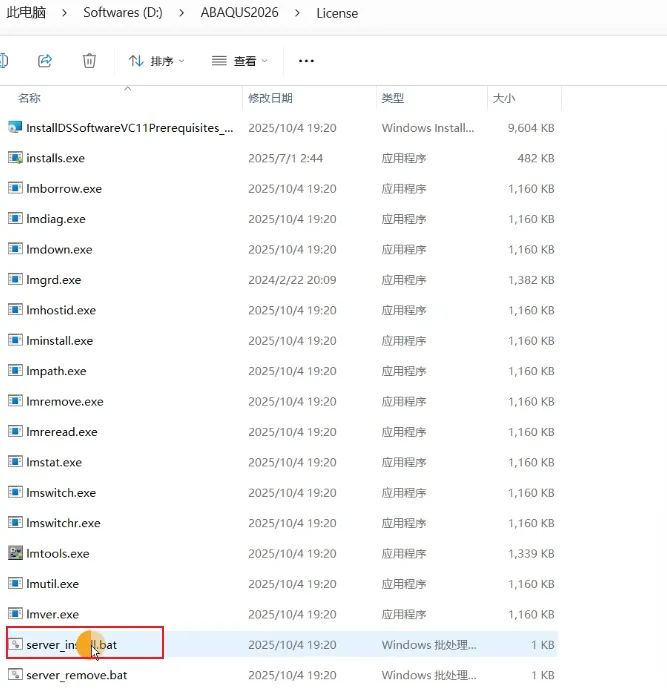Sort by 修改日期 column header
This screenshot has width=667, height=690.
pyautogui.click(x=270, y=98)
